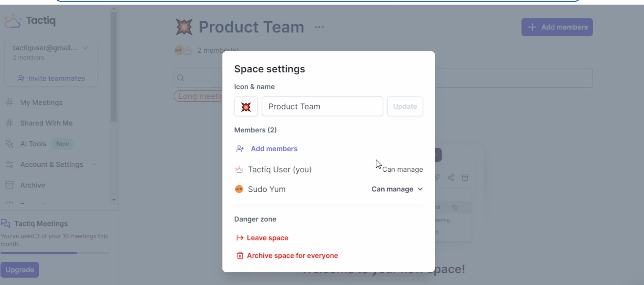The width and height of the screenshot is (644, 285).
Task: Open My Meetings in sidebar
Action: tap(41, 102)
